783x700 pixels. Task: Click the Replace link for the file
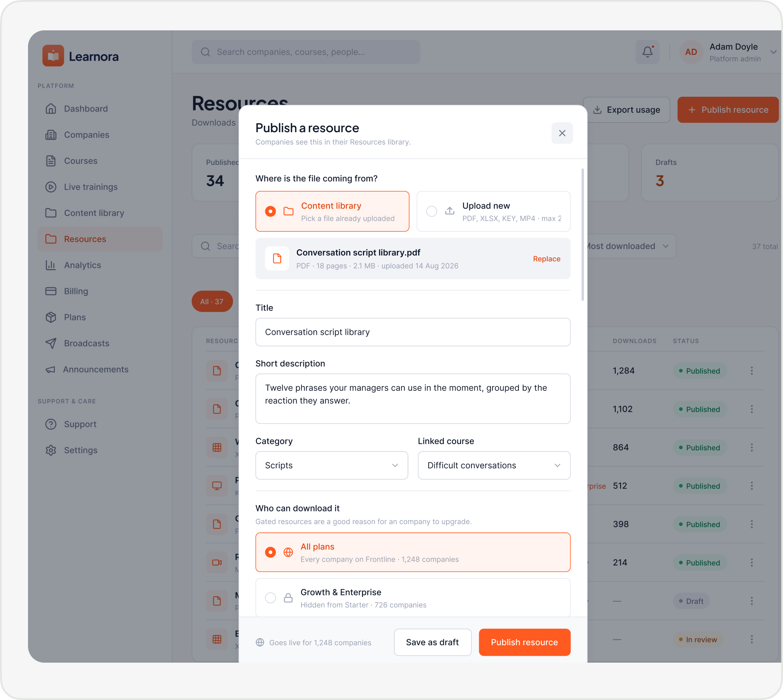pos(547,259)
